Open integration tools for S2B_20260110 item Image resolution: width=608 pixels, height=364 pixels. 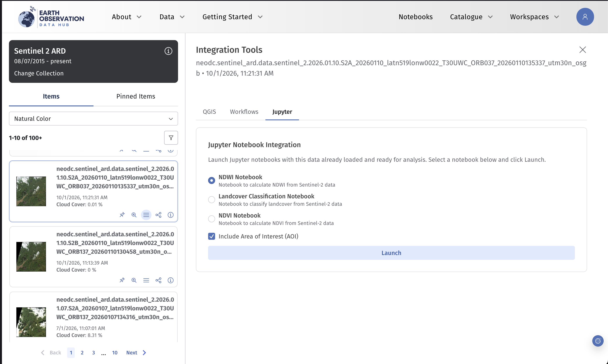tap(146, 280)
